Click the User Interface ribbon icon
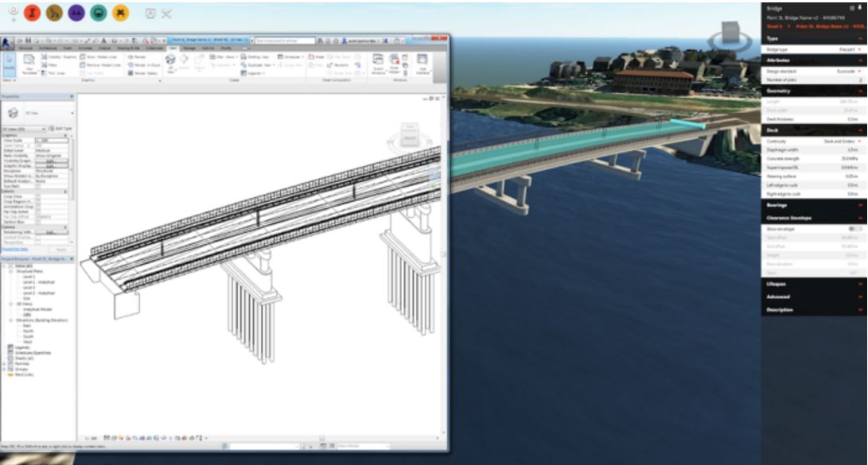The image size is (868, 465). pyautogui.click(x=422, y=63)
